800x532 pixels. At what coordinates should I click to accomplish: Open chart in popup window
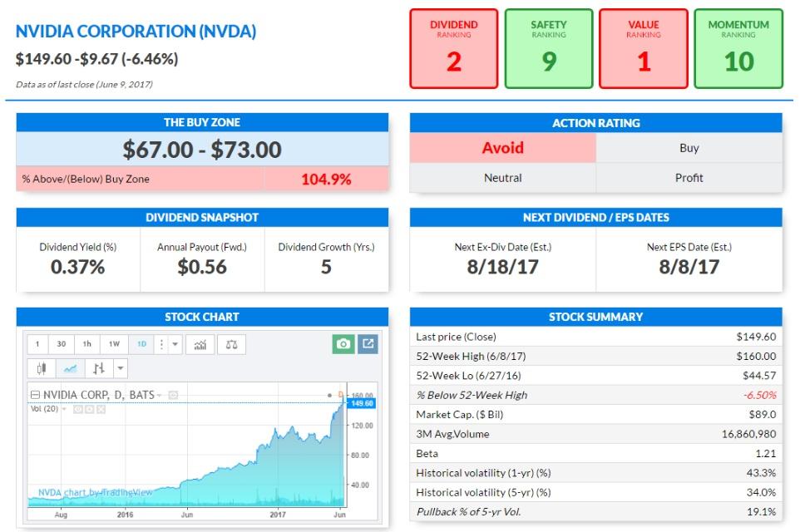pos(368,344)
